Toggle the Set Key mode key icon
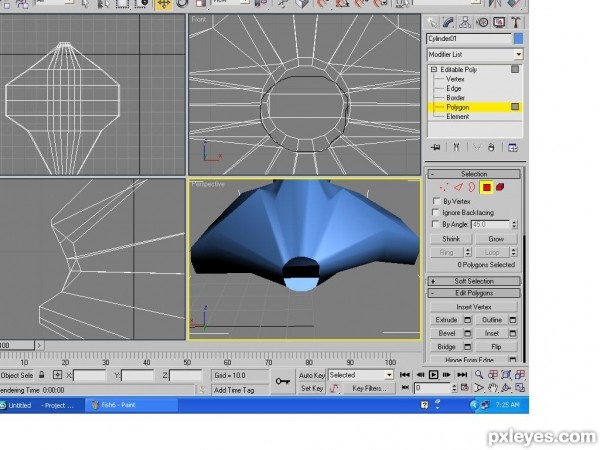This screenshot has width=600, height=450. coord(283,381)
